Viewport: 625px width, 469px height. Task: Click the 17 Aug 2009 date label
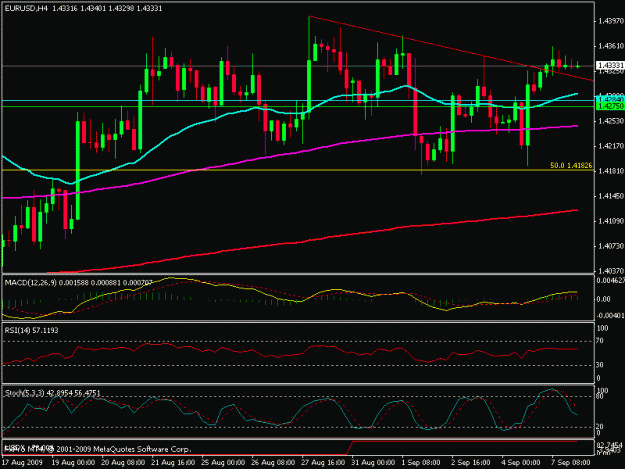click(22, 463)
